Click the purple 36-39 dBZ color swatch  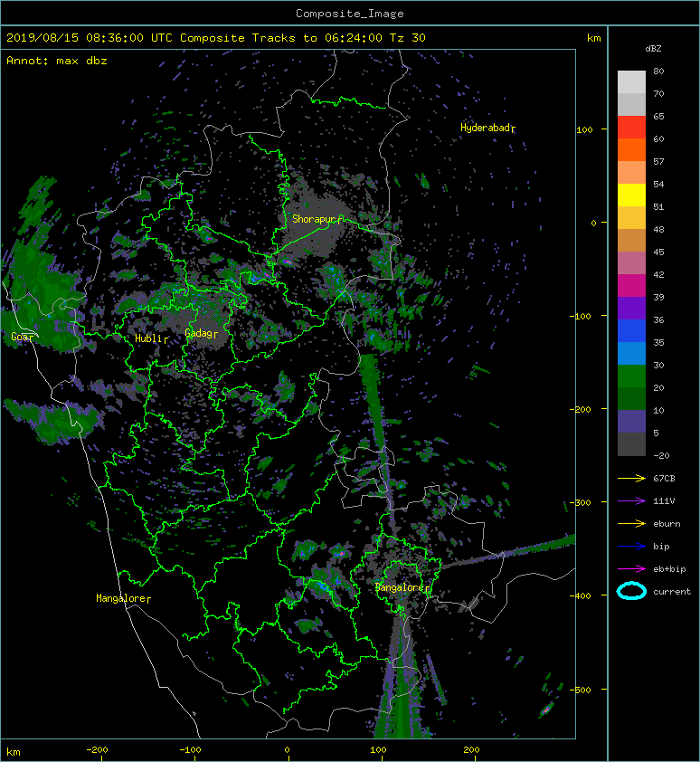click(631, 309)
